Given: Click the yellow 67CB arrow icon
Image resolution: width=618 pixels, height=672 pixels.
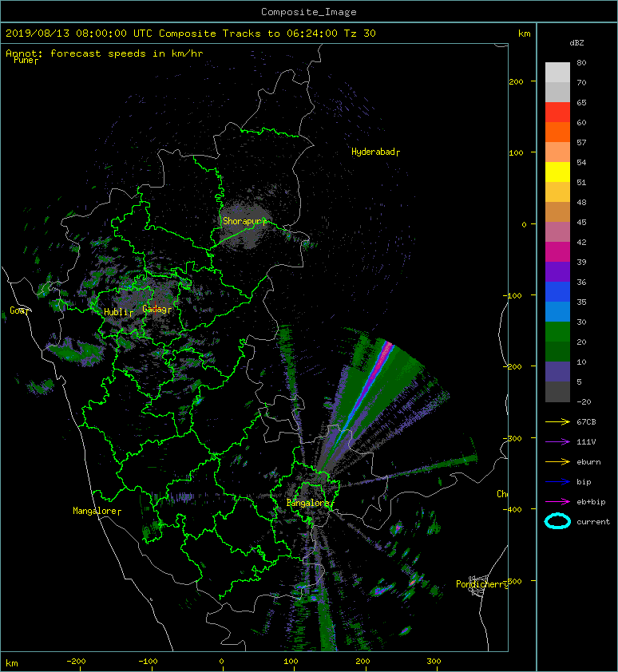Looking at the screenshot, I should [557, 421].
